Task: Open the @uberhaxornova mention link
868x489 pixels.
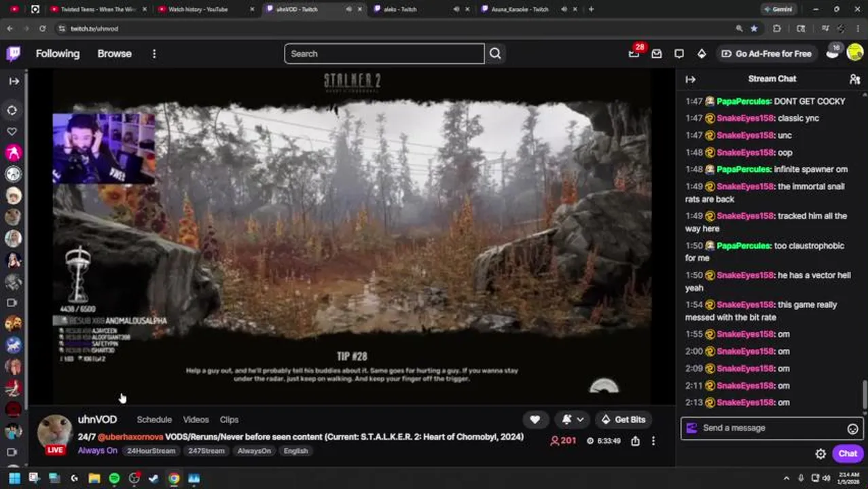Action: pyautogui.click(x=130, y=437)
